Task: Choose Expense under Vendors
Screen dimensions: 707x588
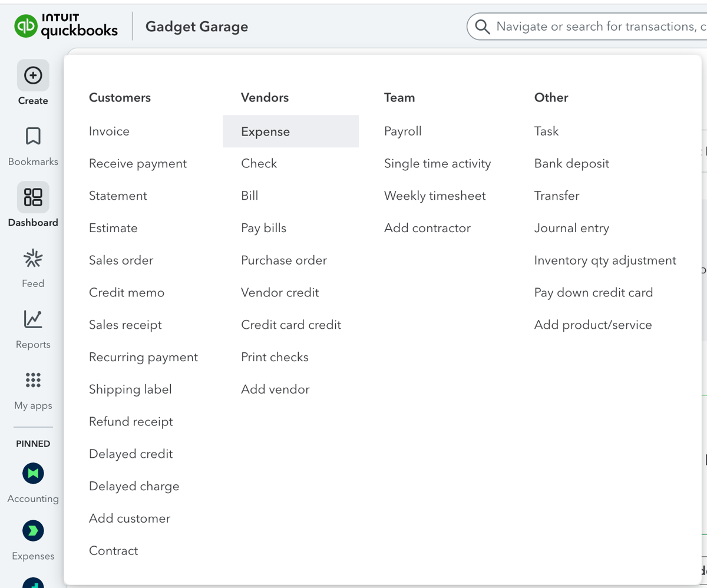Action: [x=265, y=131]
